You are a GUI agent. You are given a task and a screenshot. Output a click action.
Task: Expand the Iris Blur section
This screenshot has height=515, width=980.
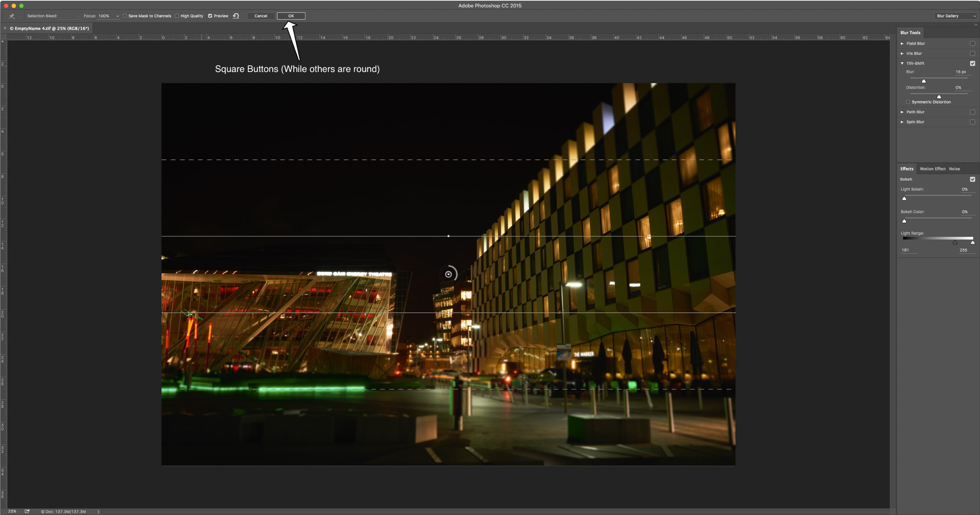902,53
